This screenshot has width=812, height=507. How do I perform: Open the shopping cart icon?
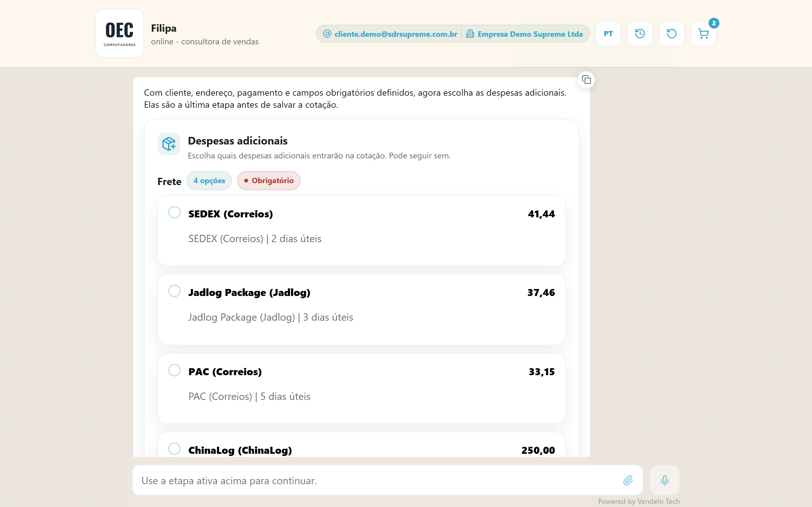pyautogui.click(x=703, y=34)
